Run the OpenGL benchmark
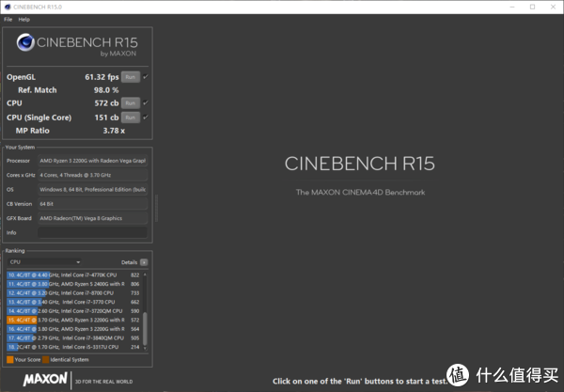 pos(131,77)
